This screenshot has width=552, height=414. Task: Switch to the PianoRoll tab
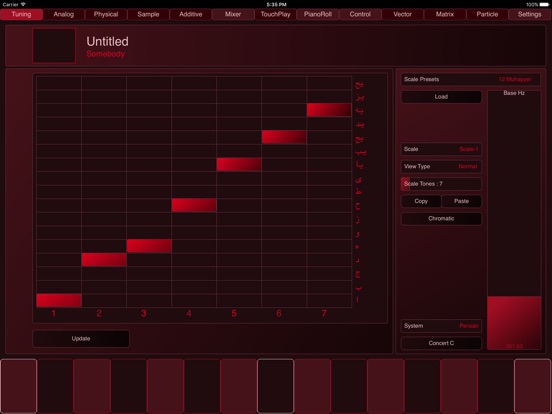click(318, 14)
